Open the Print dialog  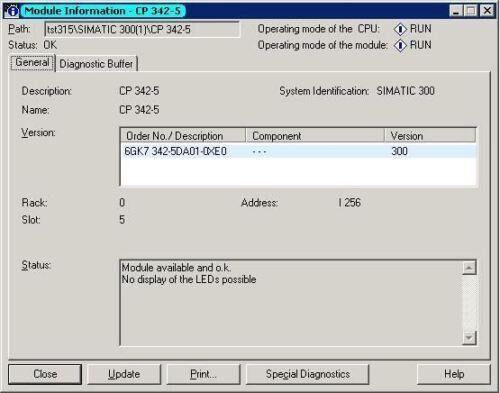coord(203,374)
